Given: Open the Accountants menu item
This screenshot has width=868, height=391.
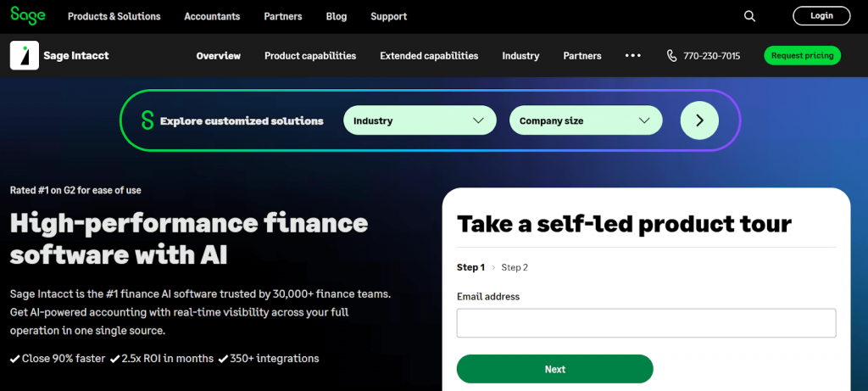Looking at the screenshot, I should [x=212, y=16].
